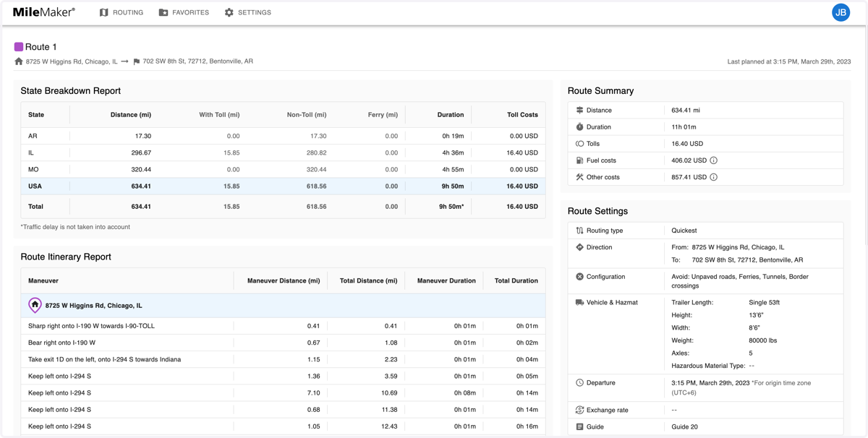
Task: Click the MileMaker logo
Action: 44,12
